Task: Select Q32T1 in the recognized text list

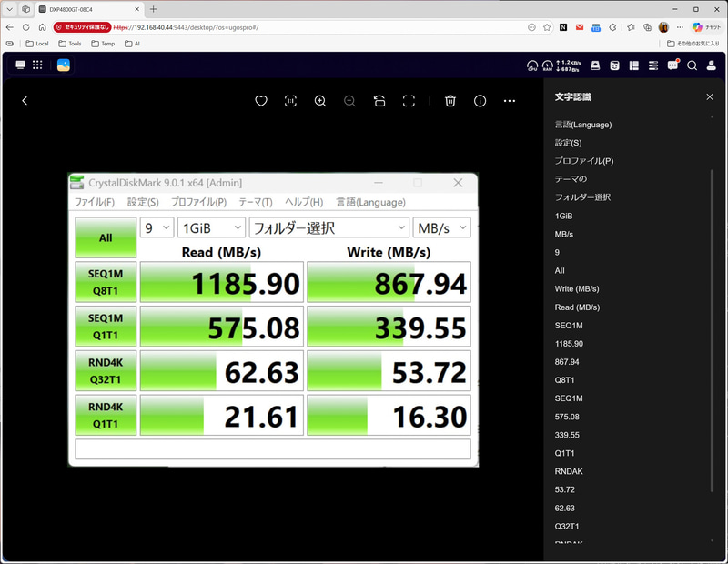Action: [567, 526]
